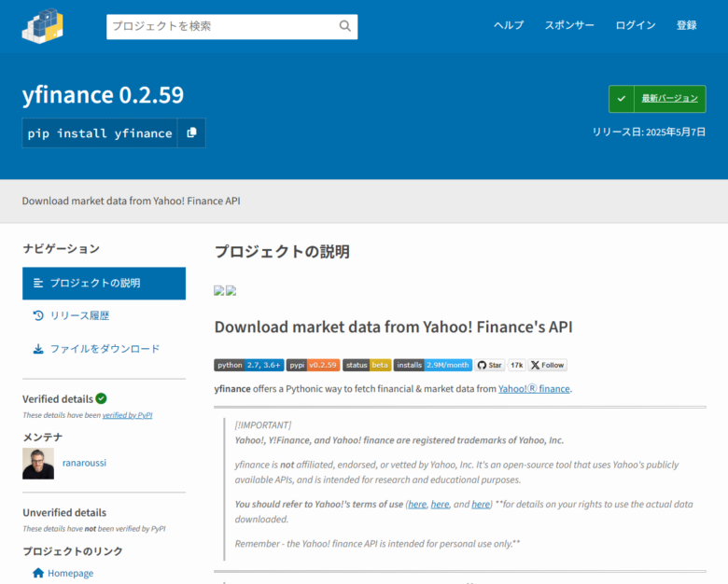Open the スポンサー menu item
The height and width of the screenshot is (584, 728).
point(569,25)
